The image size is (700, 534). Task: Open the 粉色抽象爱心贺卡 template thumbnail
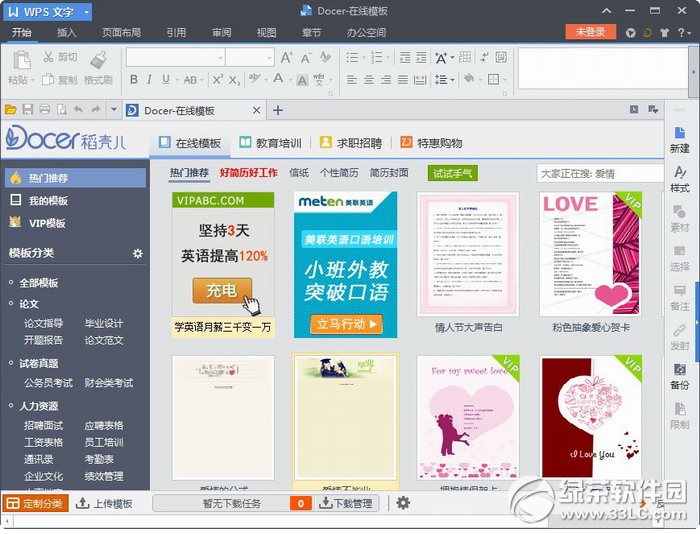tap(591, 254)
